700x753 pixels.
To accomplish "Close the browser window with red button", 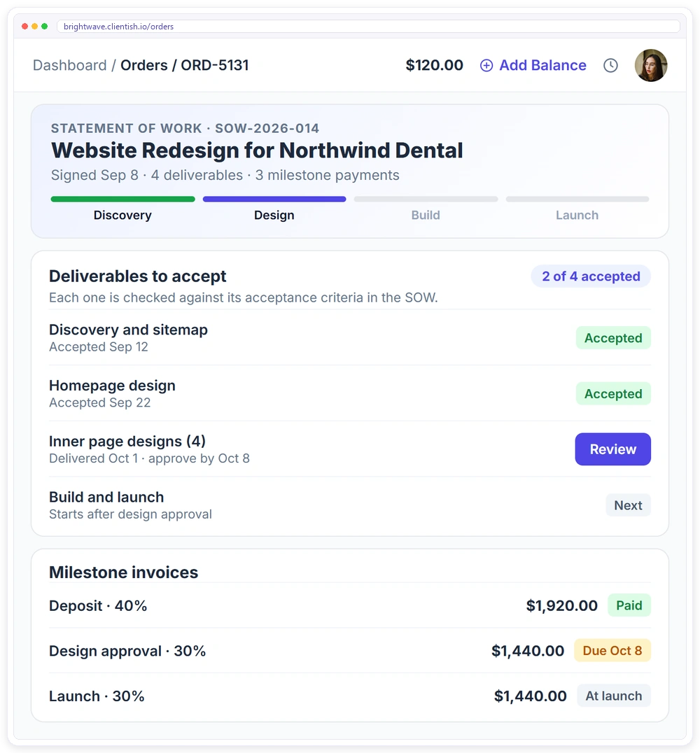I will (x=24, y=27).
